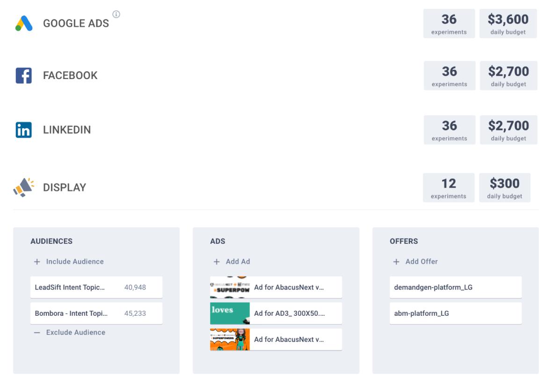This screenshot has width=551, height=392.
Task: Select the demandgen-platform_LG offer
Action: (x=455, y=287)
